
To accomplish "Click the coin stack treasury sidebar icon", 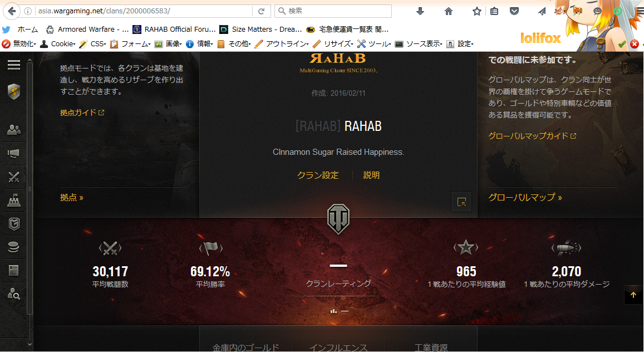I will 14,247.
